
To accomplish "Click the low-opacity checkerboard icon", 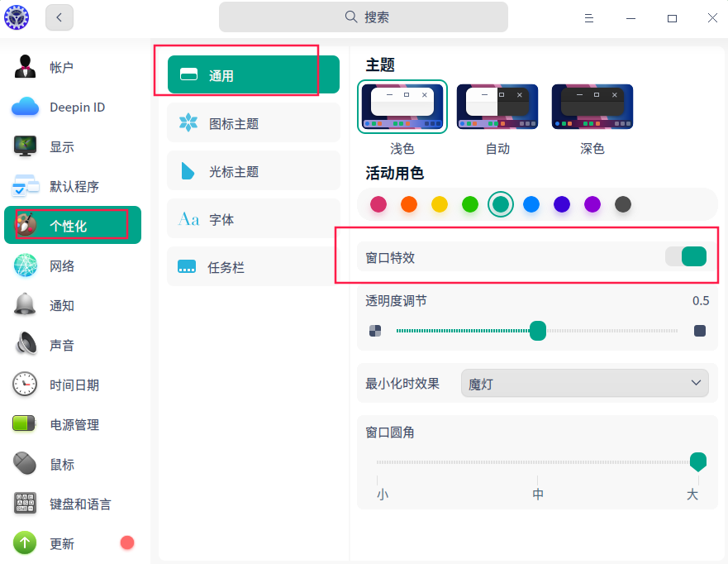I will [x=375, y=331].
